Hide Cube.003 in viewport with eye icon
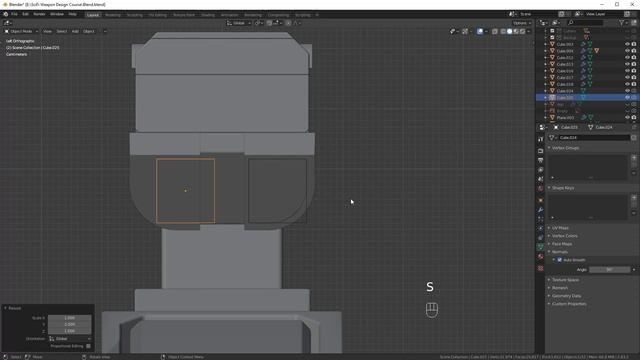640x360 pixels. (627, 44)
